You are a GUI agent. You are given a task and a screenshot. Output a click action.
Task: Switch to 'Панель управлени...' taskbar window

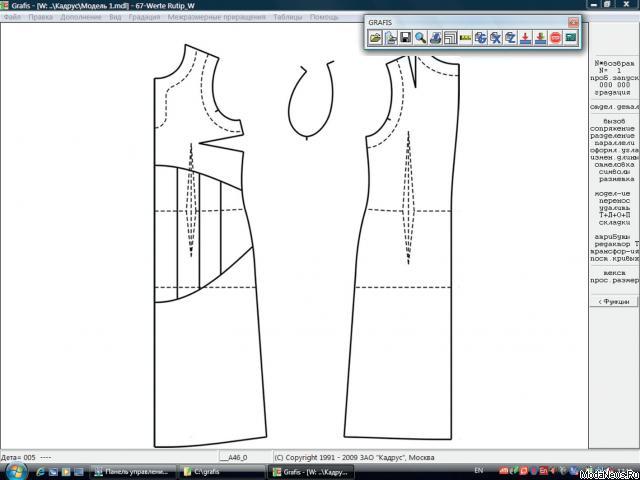tap(133, 472)
